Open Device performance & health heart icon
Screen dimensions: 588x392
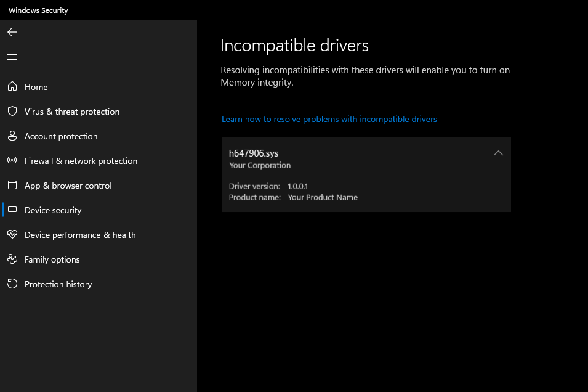tap(12, 234)
